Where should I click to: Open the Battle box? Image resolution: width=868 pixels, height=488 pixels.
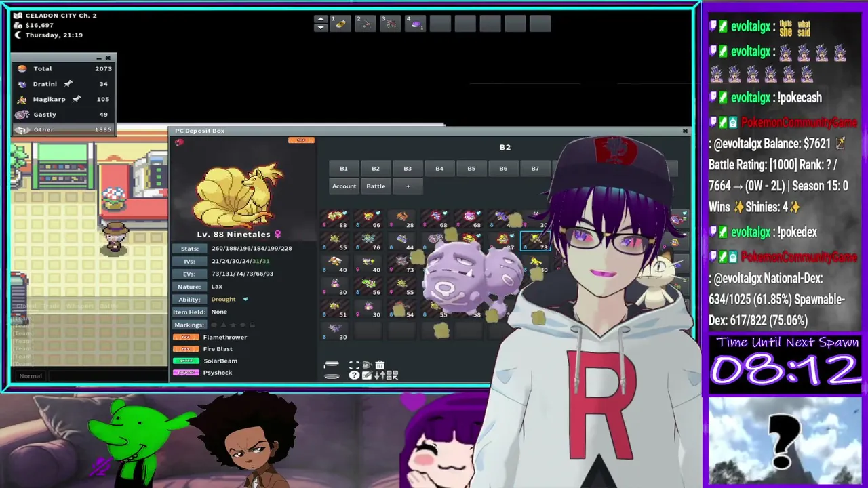[x=376, y=186]
